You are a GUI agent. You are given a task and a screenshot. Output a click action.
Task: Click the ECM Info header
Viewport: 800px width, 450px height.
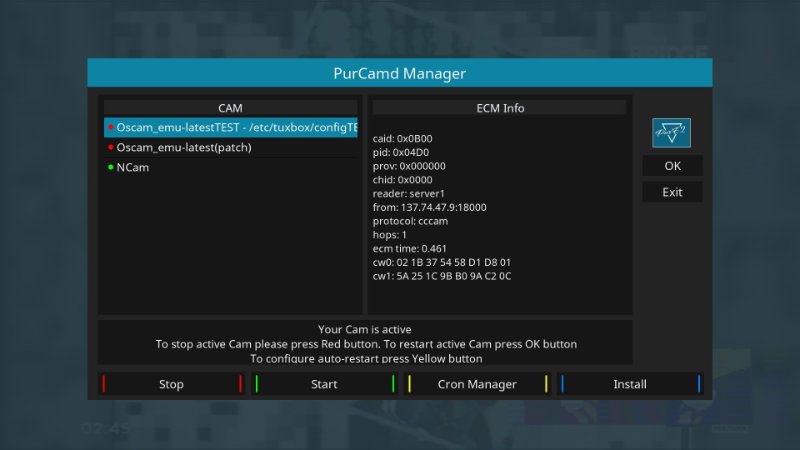pos(500,108)
